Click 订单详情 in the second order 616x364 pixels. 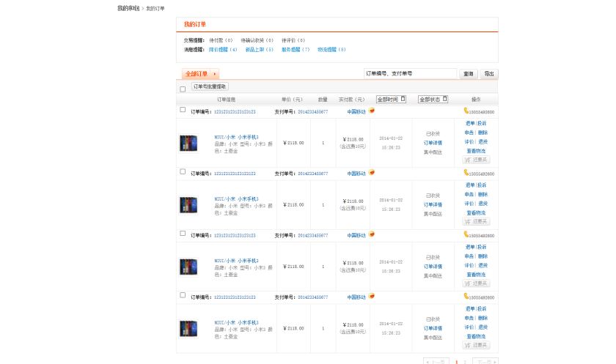point(433,205)
